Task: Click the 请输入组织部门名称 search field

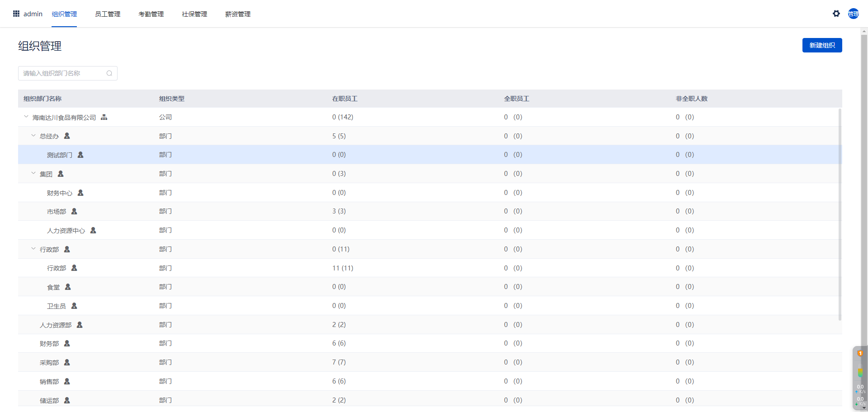Action: tap(63, 73)
